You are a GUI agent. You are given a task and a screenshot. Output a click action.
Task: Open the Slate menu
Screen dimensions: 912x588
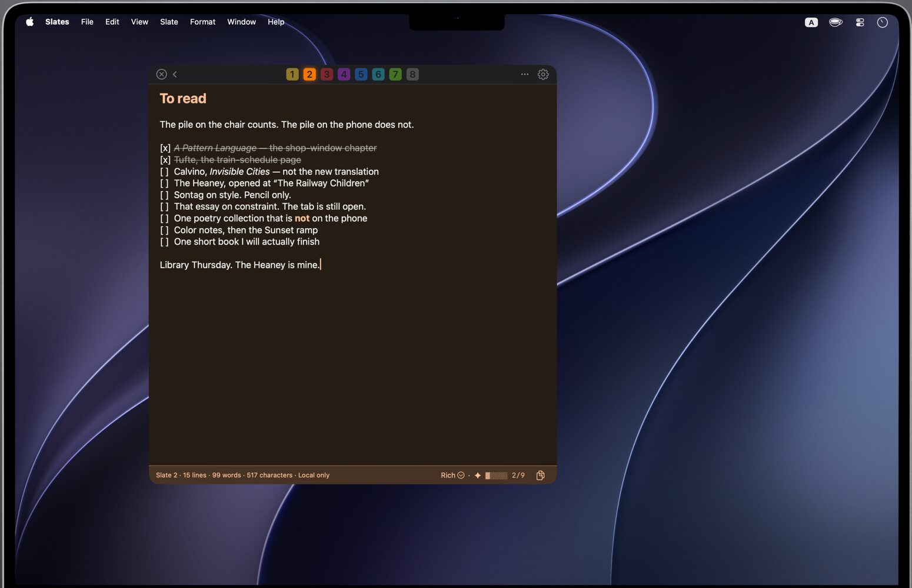[169, 22]
